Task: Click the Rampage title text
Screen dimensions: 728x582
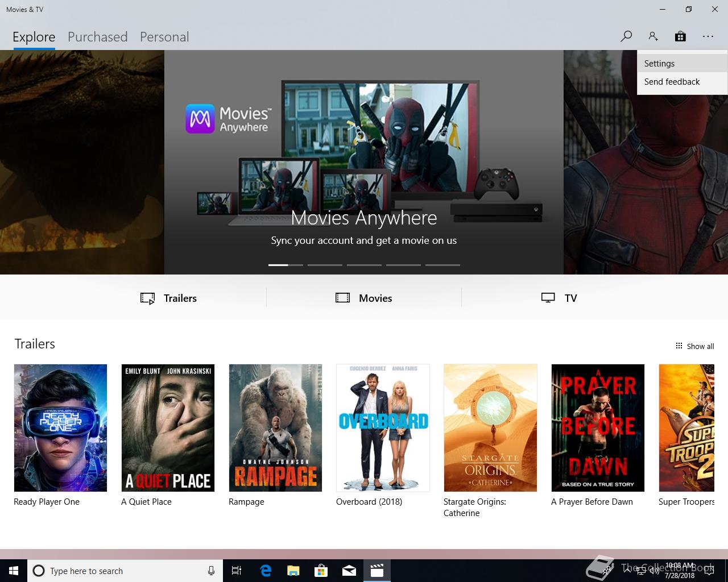Action: pos(246,502)
